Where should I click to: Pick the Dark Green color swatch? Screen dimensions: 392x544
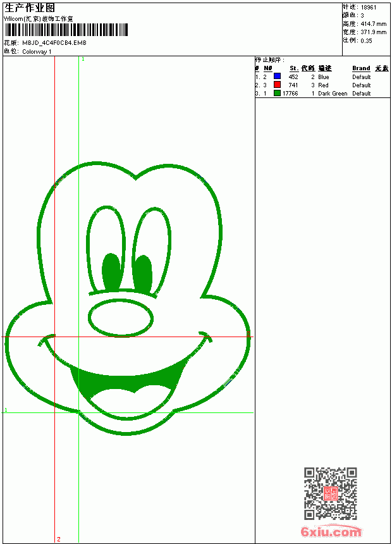coord(277,93)
